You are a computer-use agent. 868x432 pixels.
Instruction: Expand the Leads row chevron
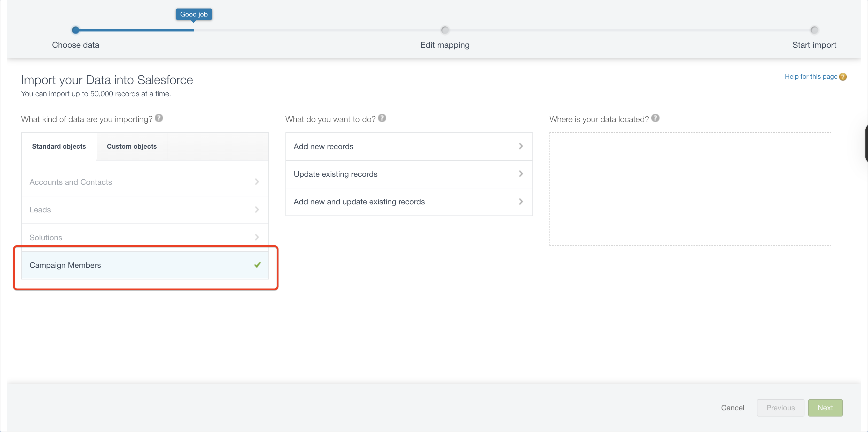tap(257, 210)
